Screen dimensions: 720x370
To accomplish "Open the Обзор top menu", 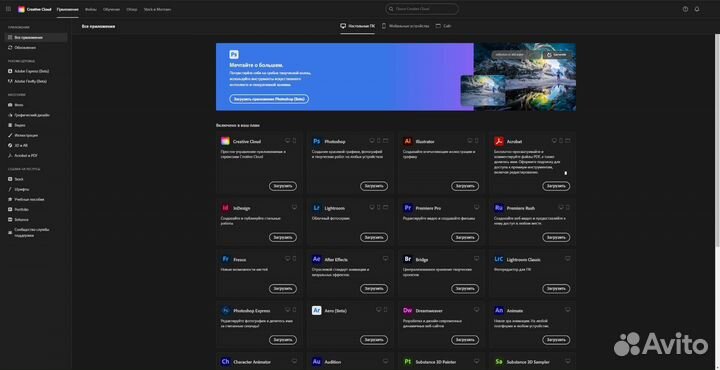I will (x=132, y=9).
